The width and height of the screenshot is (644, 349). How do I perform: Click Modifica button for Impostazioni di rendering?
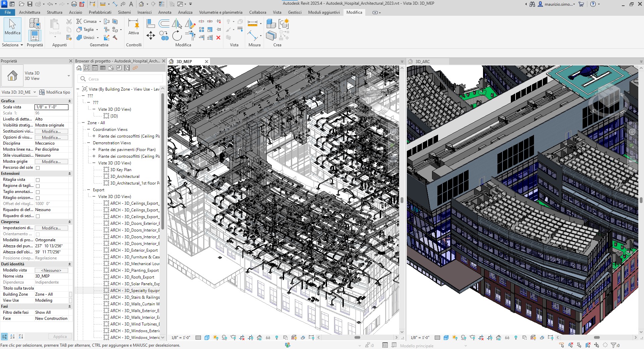pyautogui.click(x=51, y=228)
